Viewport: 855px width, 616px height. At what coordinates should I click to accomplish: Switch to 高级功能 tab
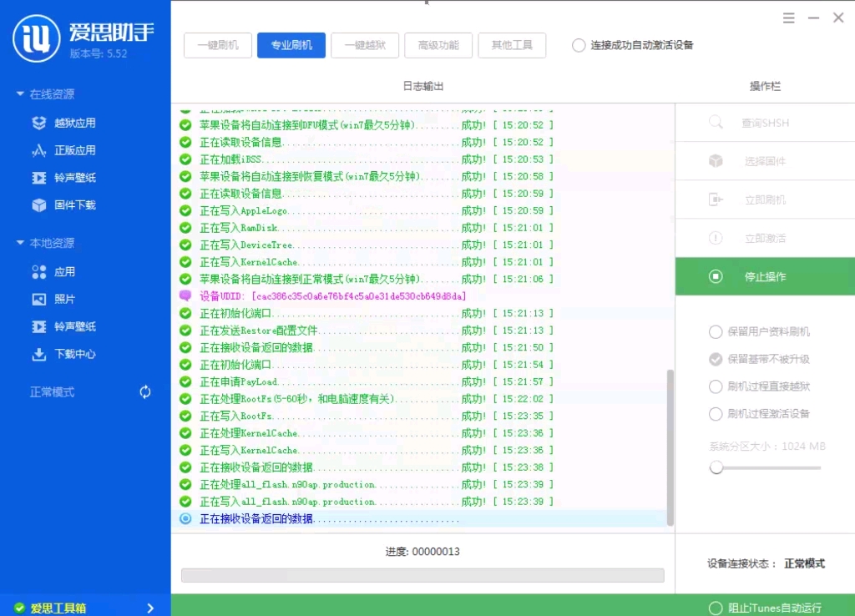pyautogui.click(x=438, y=45)
